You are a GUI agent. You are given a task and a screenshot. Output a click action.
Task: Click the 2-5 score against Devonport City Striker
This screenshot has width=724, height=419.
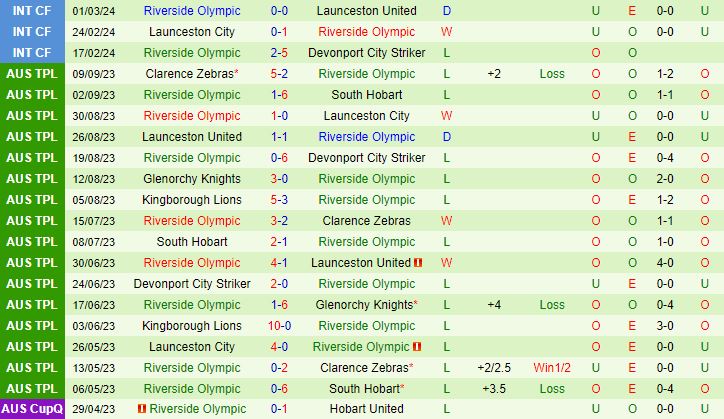[x=279, y=53]
